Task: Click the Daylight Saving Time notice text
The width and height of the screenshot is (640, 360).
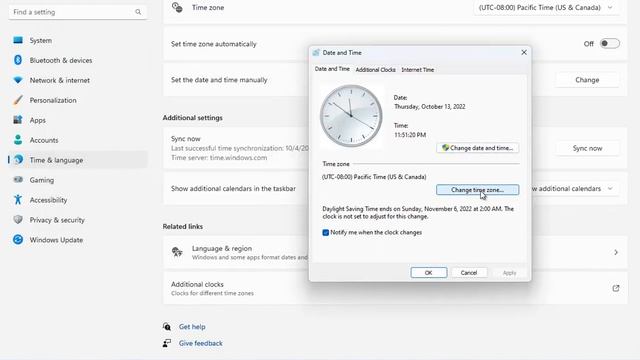Action: click(418, 213)
